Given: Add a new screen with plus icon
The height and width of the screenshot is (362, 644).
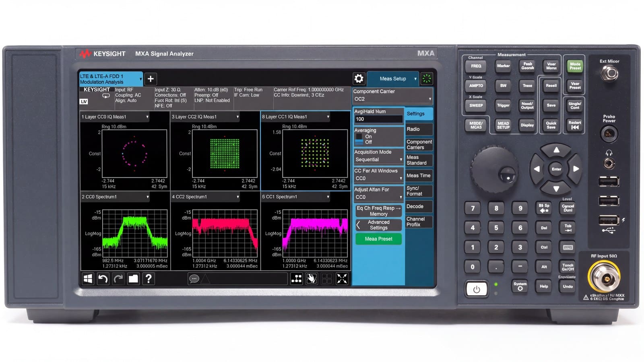Looking at the screenshot, I should (151, 79).
